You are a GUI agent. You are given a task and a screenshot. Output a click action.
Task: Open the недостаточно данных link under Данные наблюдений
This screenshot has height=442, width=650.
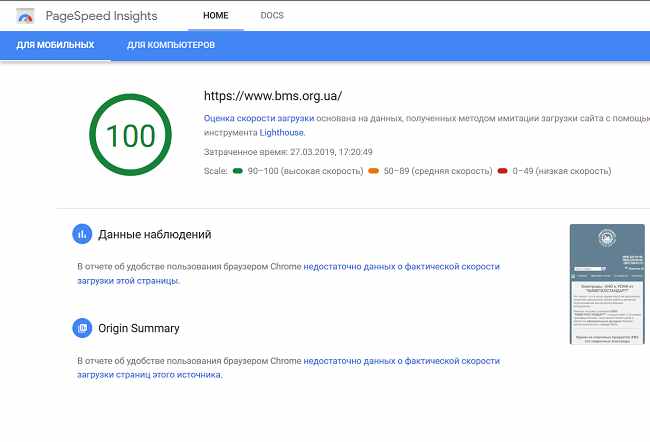click(289, 273)
